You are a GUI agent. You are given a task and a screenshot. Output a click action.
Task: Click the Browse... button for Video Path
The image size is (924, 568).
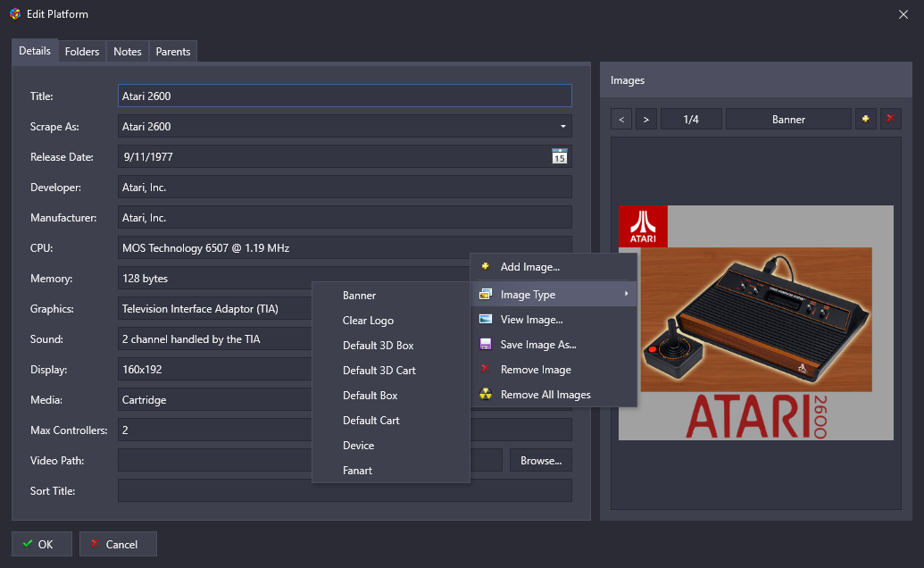click(x=541, y=460)
